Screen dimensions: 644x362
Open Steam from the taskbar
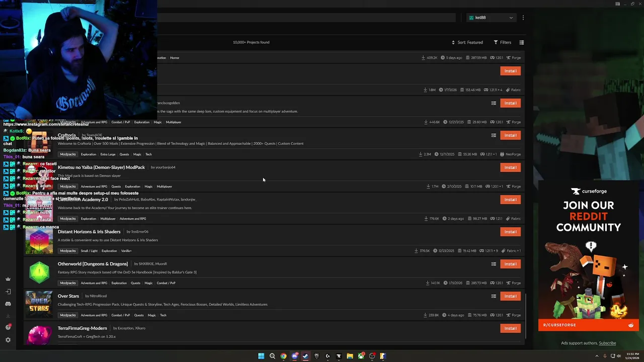[x=305, y=356]
